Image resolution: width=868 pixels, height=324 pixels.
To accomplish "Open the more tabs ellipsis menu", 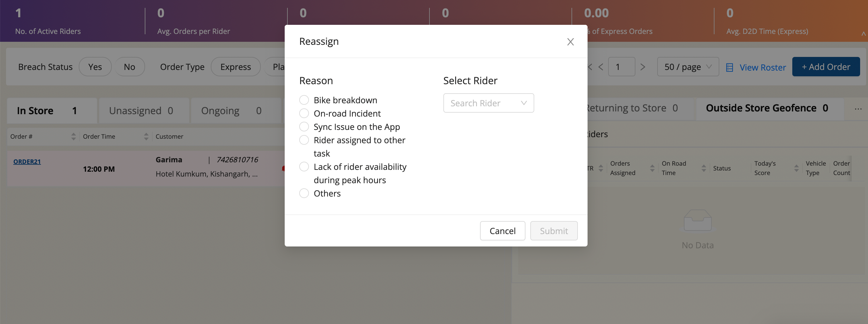I will 858,109.
